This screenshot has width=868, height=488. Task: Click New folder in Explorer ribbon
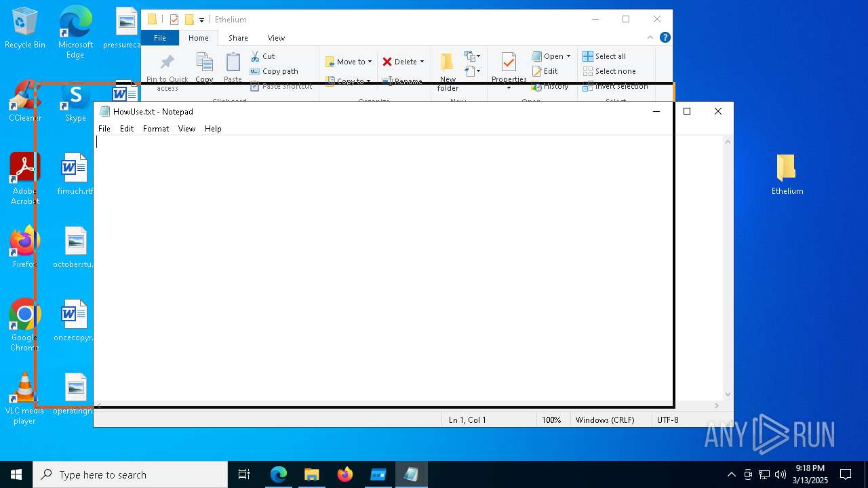coord(448,71)
